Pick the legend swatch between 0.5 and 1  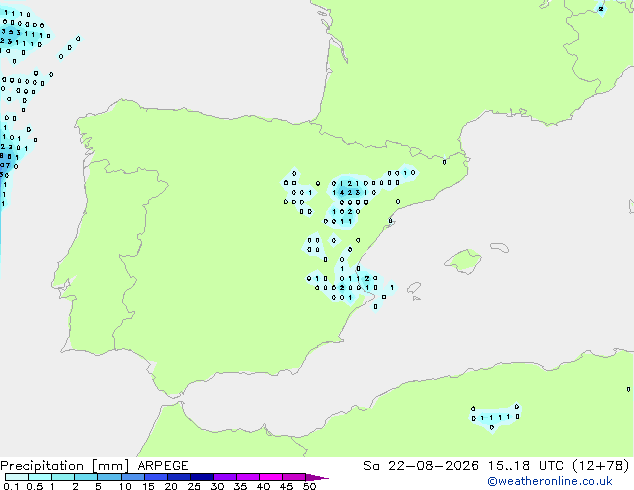point(40,477)
